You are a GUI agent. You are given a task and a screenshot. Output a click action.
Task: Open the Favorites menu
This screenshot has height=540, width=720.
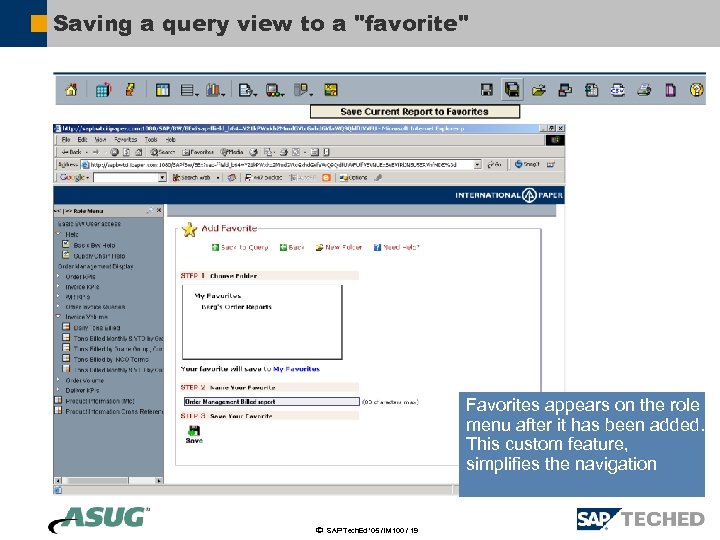pyautogui.click(x=125, y=140)
